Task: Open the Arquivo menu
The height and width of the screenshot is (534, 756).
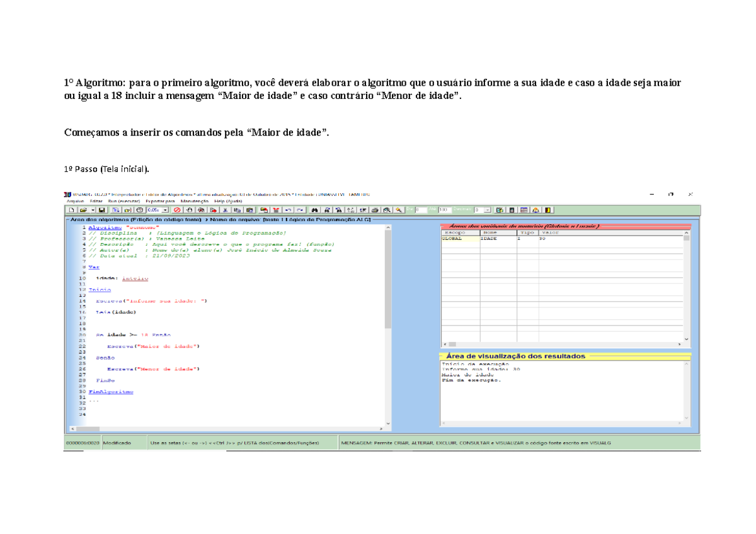Action: tap(75, 201)
